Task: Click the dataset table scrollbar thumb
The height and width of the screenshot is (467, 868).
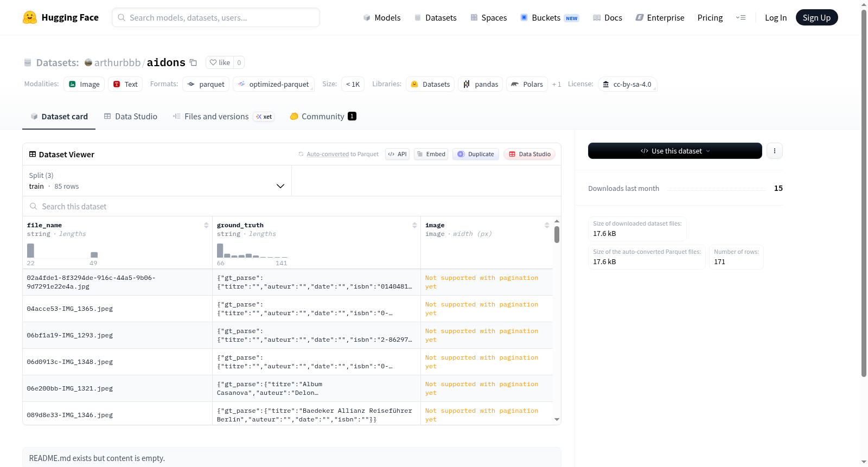Action: click(557, 234)
